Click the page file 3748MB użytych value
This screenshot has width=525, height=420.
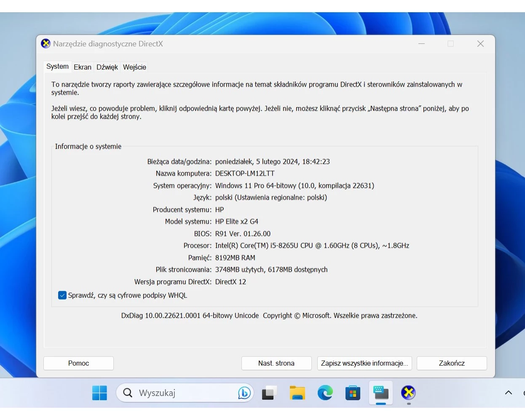pyautogui.click(x=271, y=270)
